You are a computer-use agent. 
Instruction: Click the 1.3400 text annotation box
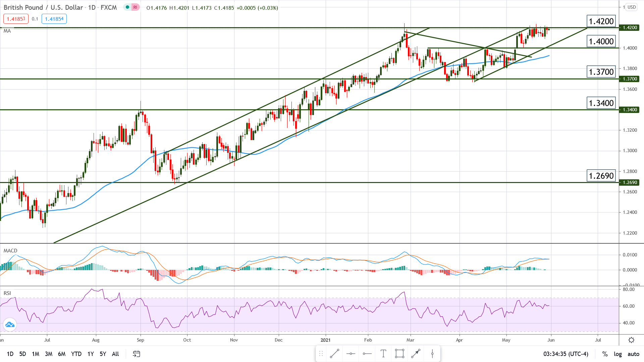pos(601,103)
